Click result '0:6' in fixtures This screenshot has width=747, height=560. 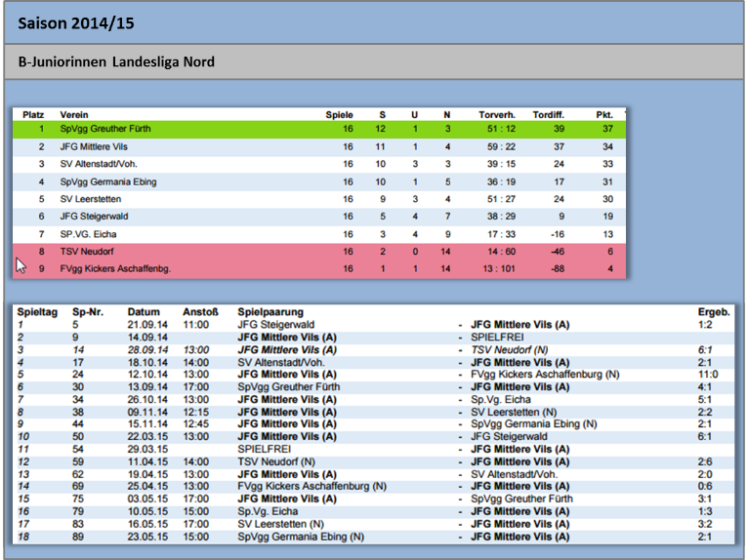[x=705, y=486]
